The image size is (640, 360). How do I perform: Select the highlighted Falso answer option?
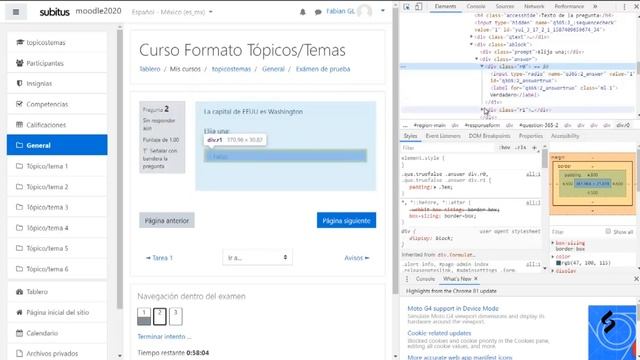click(285, 156)
